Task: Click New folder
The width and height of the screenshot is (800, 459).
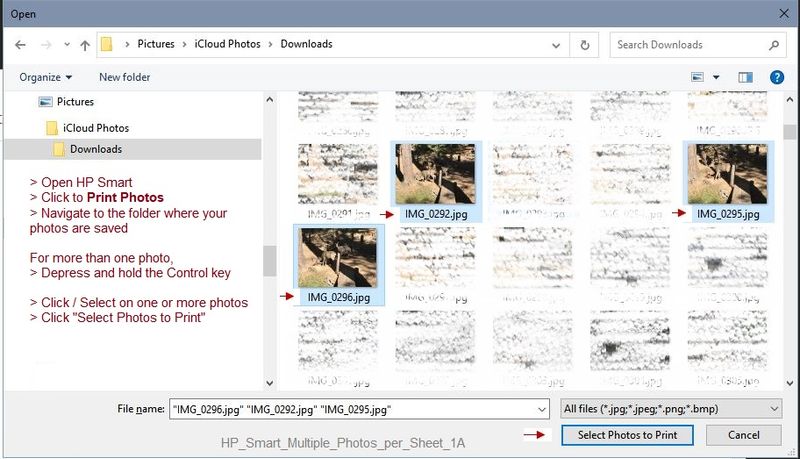Action: pos(124,77)
